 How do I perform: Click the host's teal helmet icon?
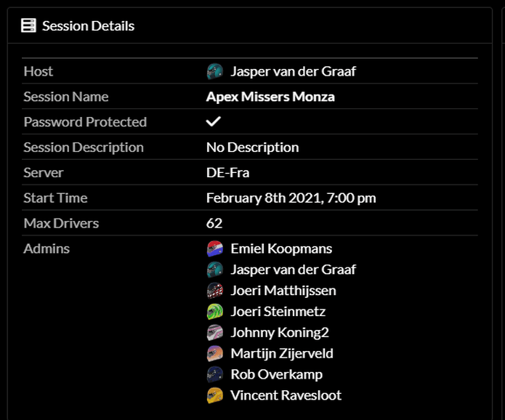click(215, 71)
